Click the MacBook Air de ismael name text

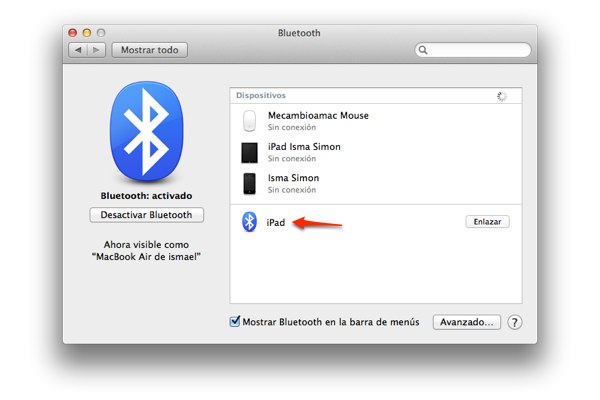click(146, 256)
